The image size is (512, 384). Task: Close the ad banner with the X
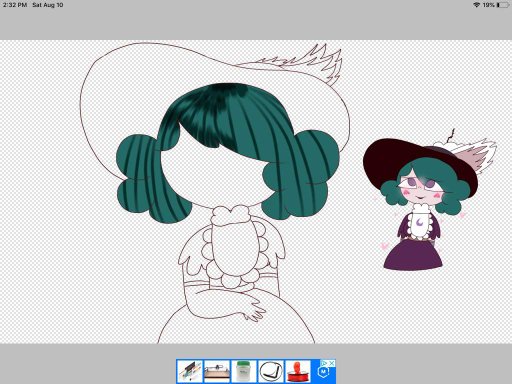(332, 363)
